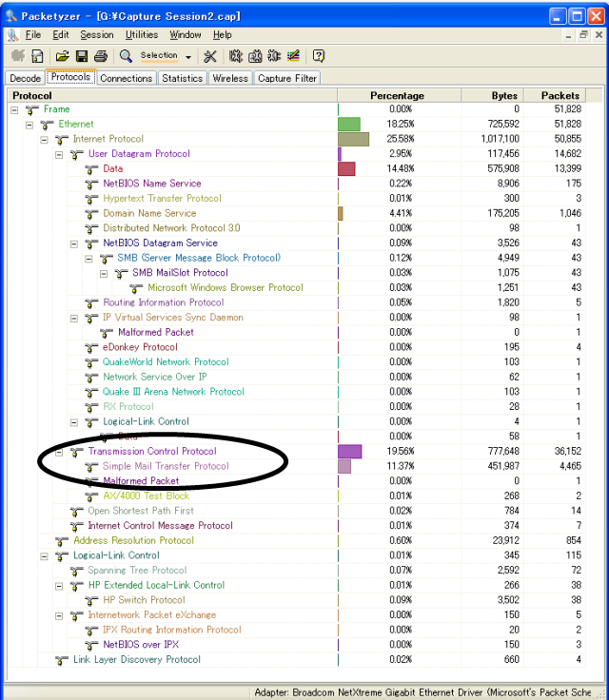Image resolution: width=609 pixels, height=700 pixels.
Task: Collapse the NetBIOS Datagram Service node
Action: (74, 244)
